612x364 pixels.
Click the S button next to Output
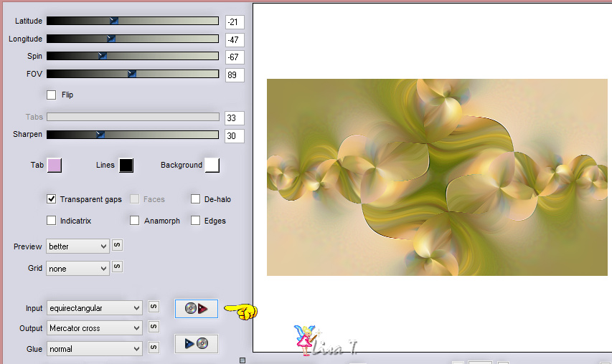(x=154, y=327)
